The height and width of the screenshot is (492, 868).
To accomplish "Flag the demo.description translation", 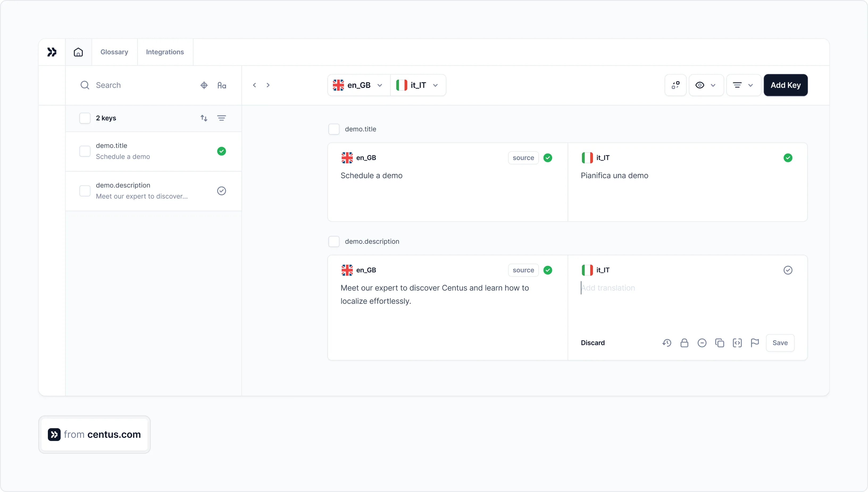I will pos(755,343).
